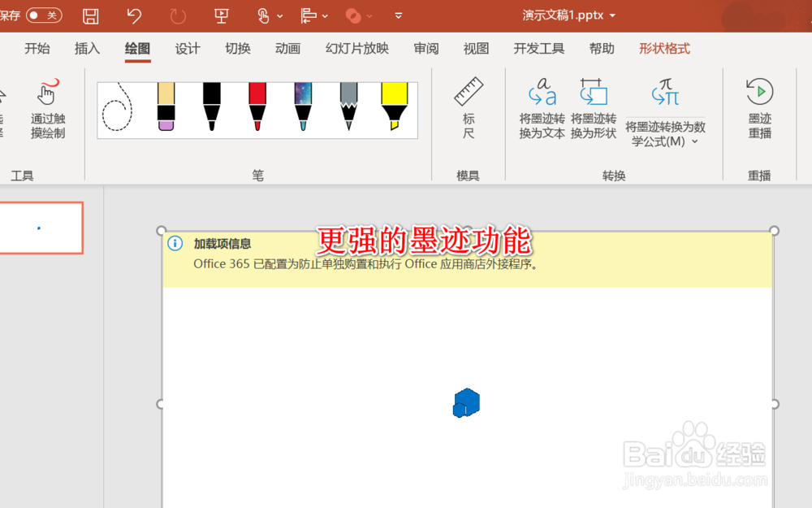Viewport: 812px width, 508px height.
Task: Click 将墨迹转换为形状 ink to shape
Action: coord(594,108)
